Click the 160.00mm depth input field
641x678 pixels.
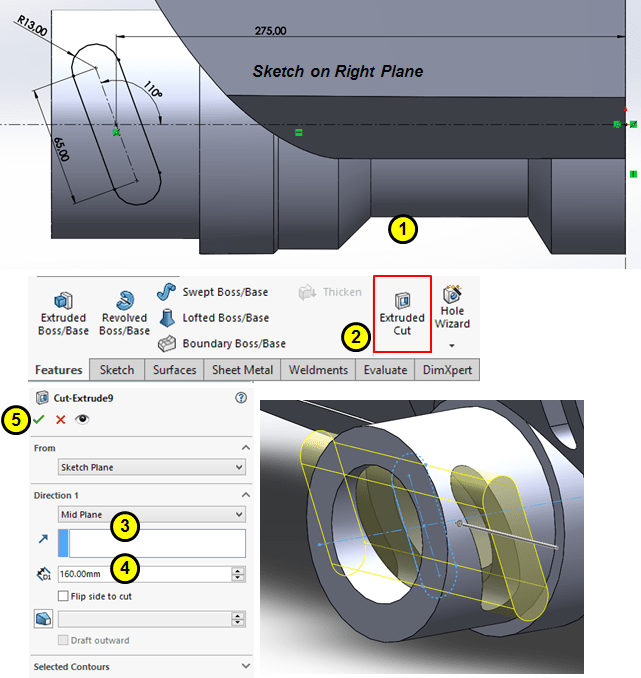pyautogui.click(x=143, y=574)
